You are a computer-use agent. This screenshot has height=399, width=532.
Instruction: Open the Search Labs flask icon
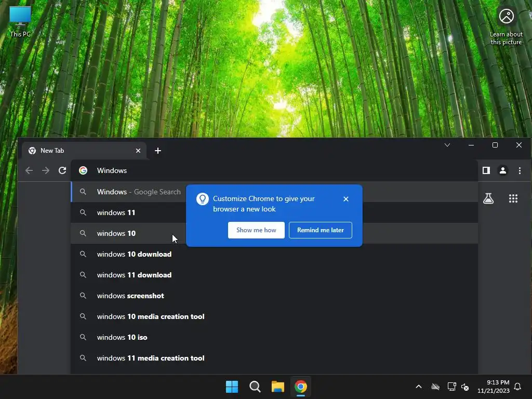(488, 198)
